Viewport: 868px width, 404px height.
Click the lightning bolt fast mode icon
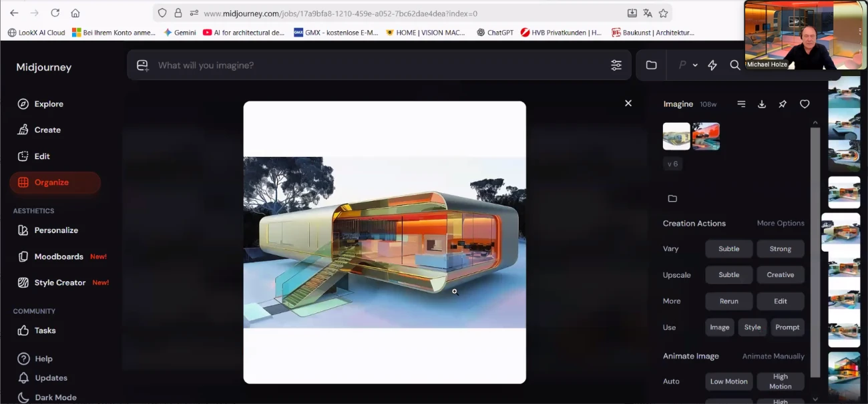(712, 65)
